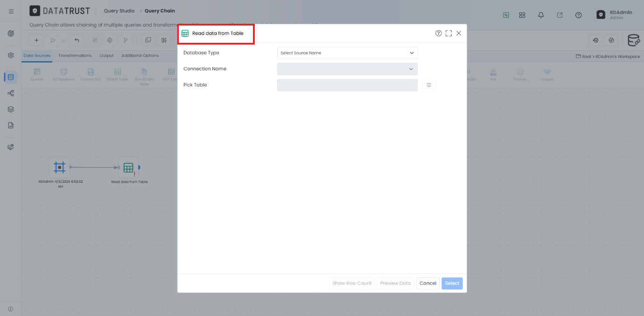Screen dimensions: 644x316
Task: Expand the run options dropdown arrow
Action: [x=64, y=41]
